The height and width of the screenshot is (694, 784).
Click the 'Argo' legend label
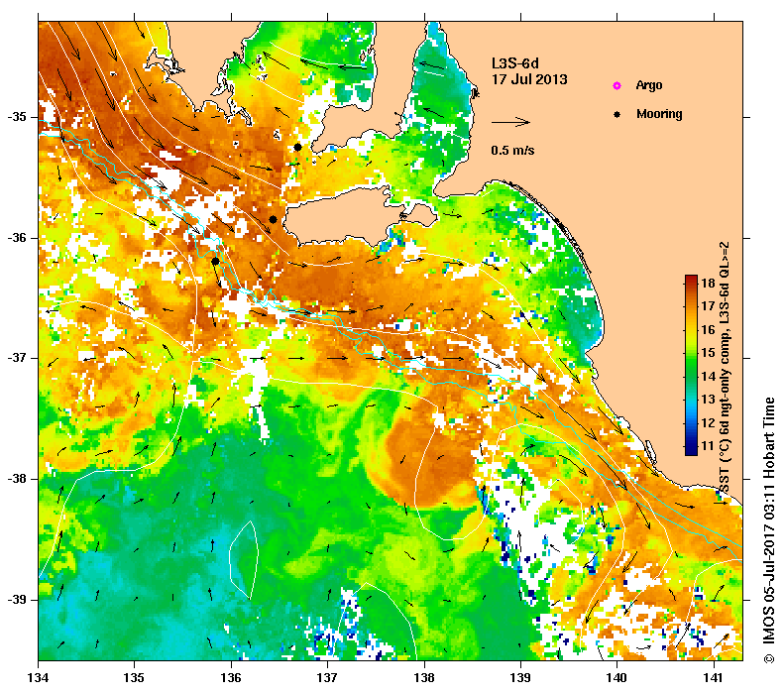[x=649, y=85]
